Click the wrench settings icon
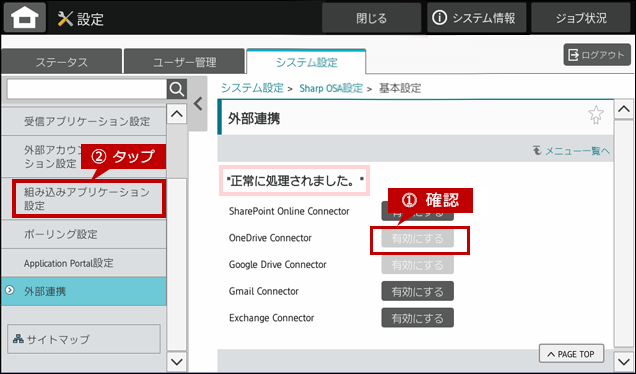The image size is (636, 374). coord(65,19)
